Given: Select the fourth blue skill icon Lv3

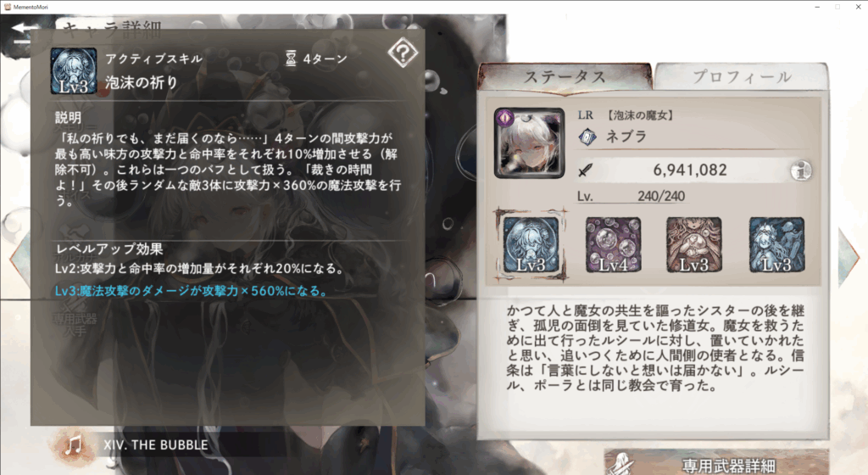Looking at the screenshot, I should [x=776, y=244].
